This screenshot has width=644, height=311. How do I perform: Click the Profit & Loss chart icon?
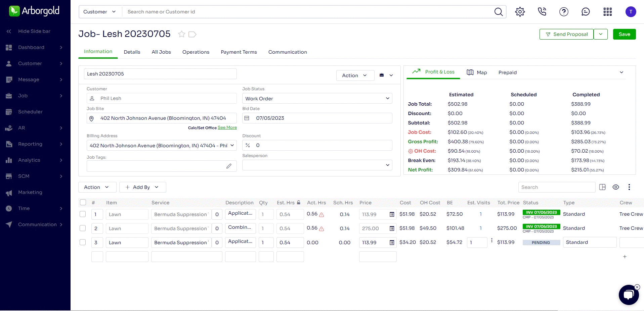[x=416, y=71]
